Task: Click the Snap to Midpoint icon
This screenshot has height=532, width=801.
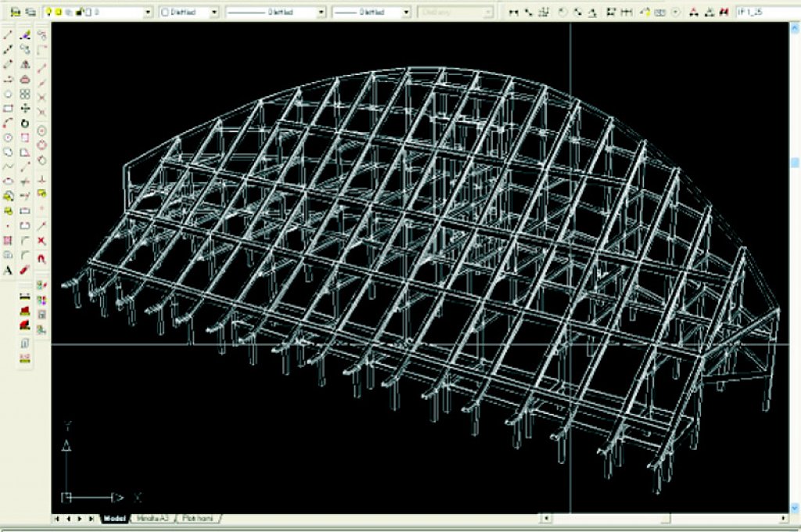Action: click(x=42, y=82)
